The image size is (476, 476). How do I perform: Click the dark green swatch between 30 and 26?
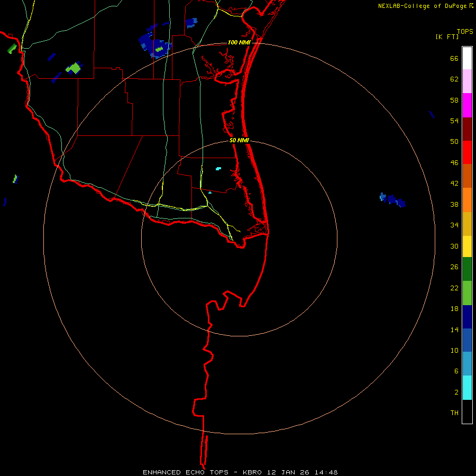pyautogui.click(x=467, y=269)
